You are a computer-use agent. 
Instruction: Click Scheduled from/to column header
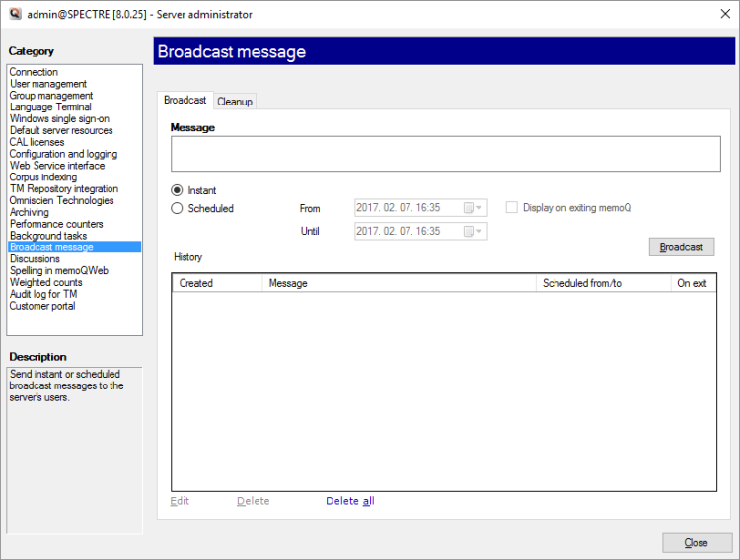[603, 283]
